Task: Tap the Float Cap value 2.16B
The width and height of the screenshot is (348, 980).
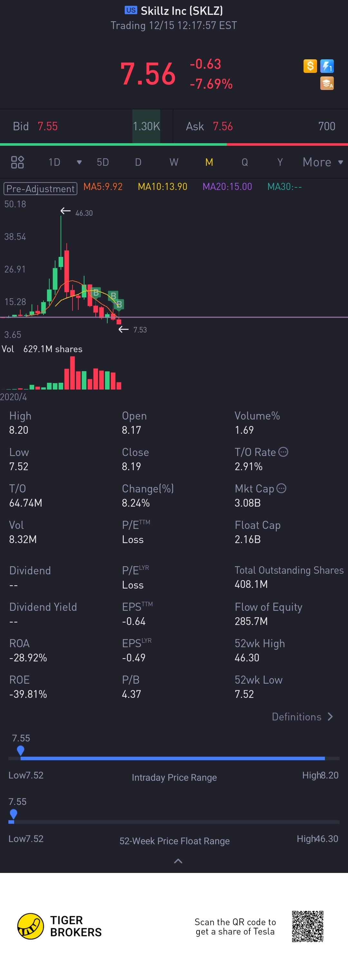Action: tap(247, 539)
